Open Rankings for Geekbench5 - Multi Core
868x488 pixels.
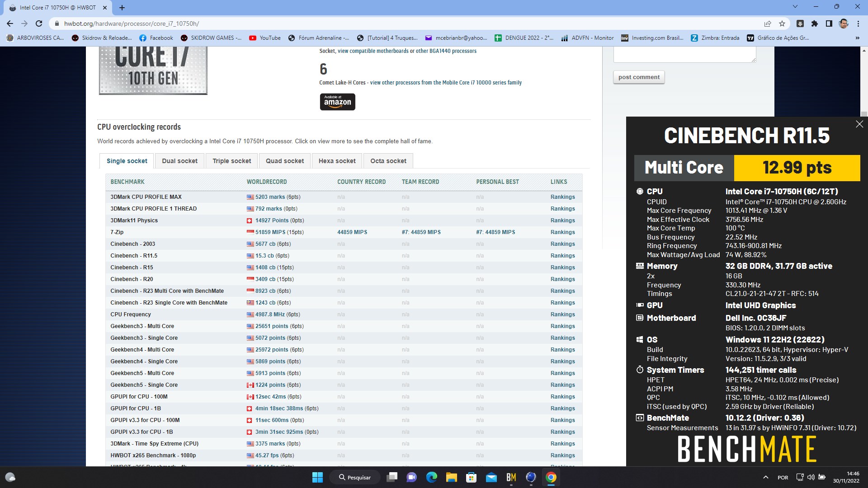562,373
